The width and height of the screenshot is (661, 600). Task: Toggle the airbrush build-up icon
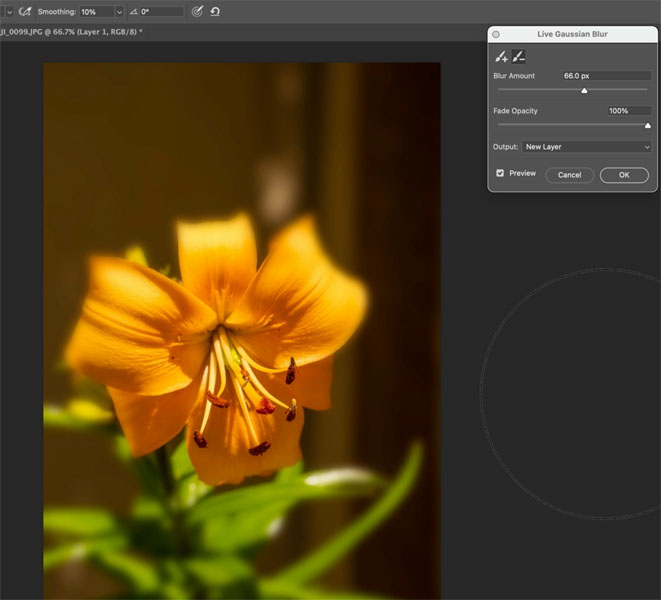(25, 11)
